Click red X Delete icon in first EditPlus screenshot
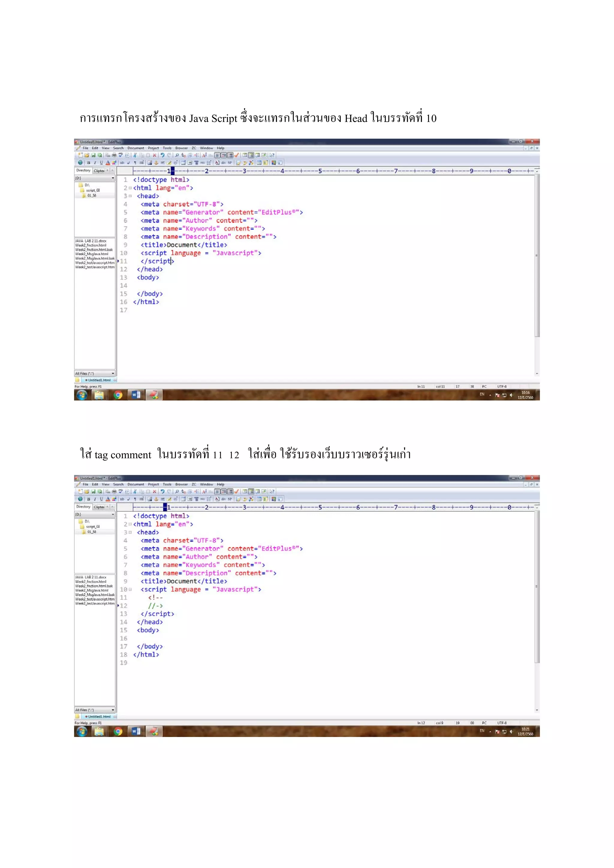The height and width of the screenshot is (868, 614). point(155,155)
